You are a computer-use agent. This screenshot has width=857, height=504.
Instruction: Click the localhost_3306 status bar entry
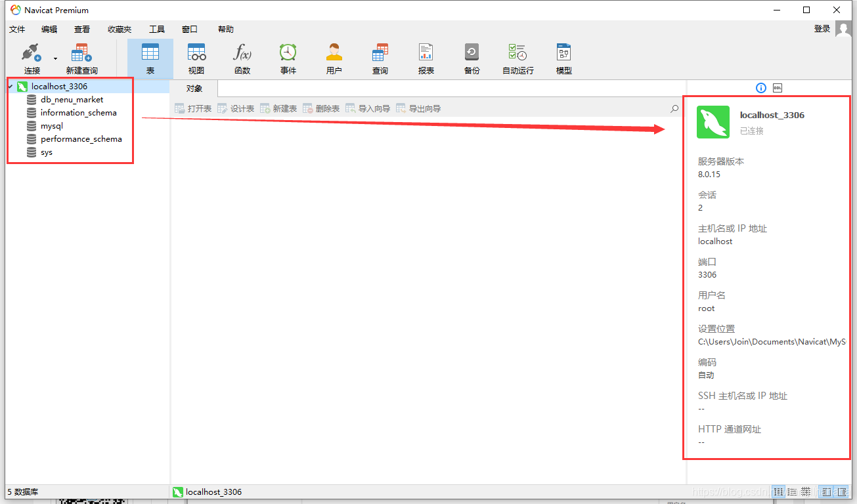(x=207, y=492)
